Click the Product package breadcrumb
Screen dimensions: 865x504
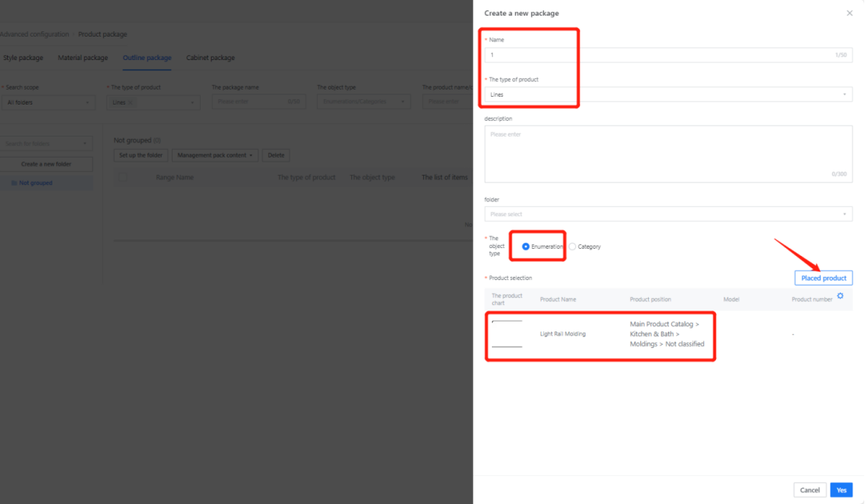pyautogui.click(x=102, y=34)
